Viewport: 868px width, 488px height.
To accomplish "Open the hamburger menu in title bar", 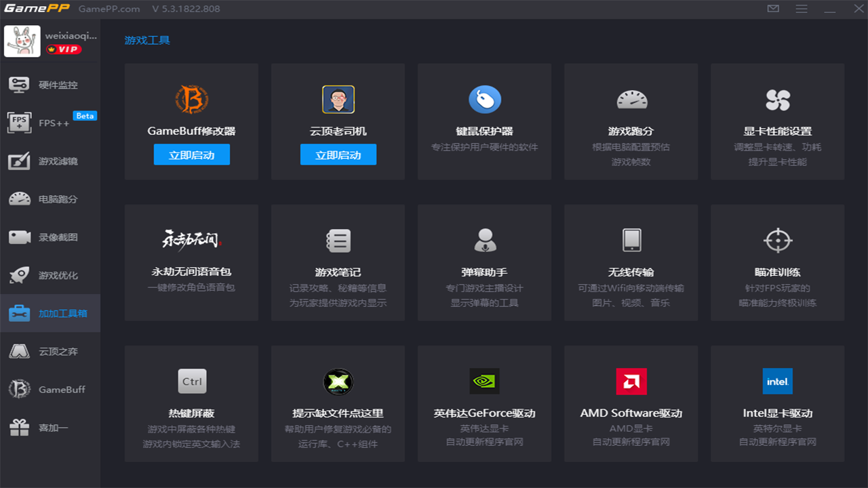I will 802,9.
